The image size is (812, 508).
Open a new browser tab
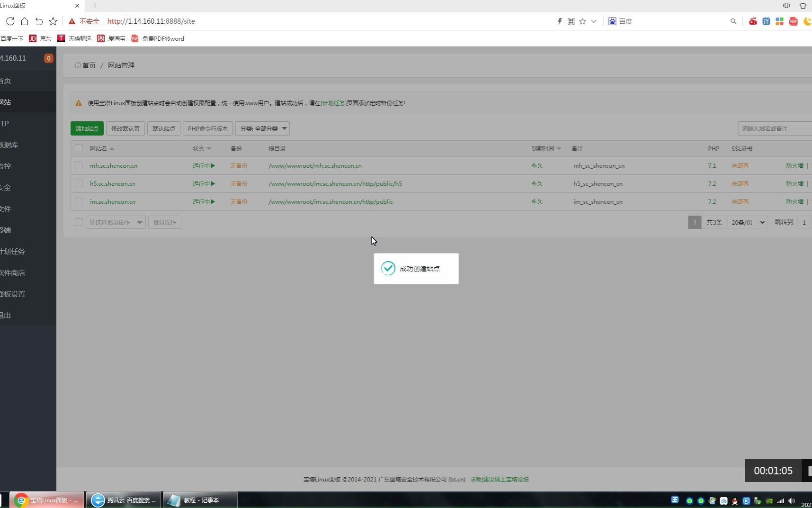click(x=95, y=5)
